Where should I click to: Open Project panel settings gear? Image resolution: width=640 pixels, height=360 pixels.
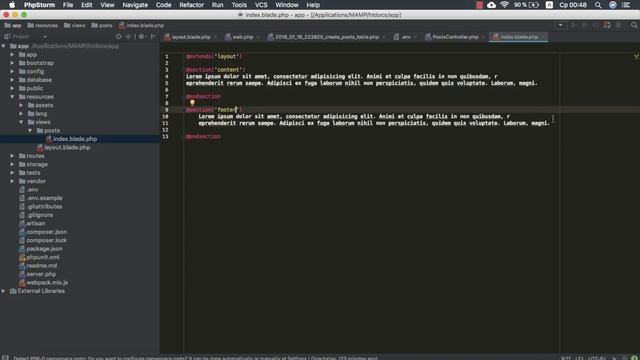point(141,37)
